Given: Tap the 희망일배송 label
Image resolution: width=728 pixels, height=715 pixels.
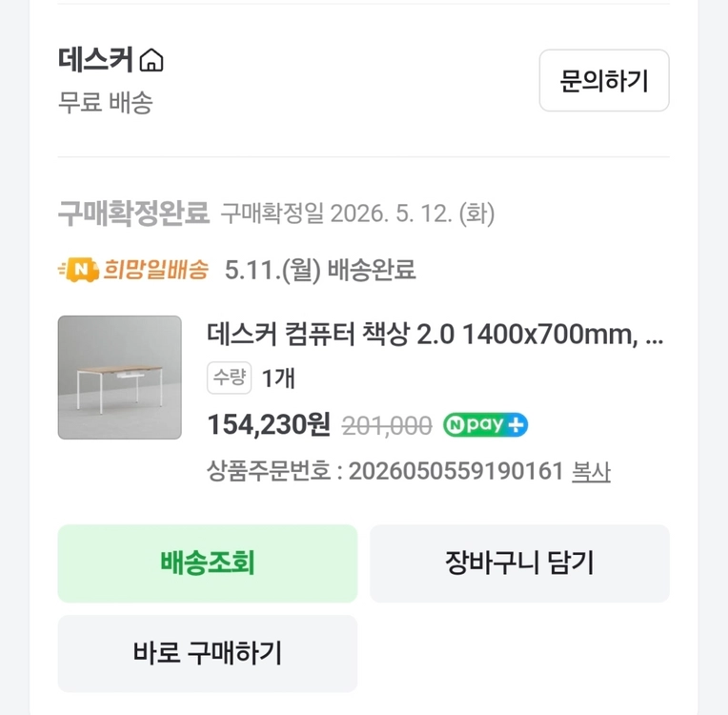Looking at the screenshot, I should [x=155, y=270].
